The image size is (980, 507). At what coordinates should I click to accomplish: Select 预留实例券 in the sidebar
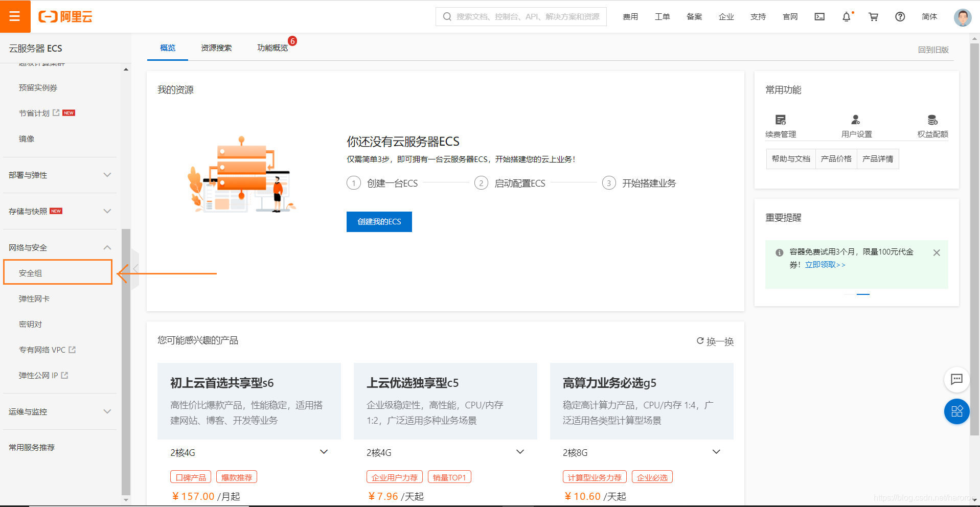[x=38, y=87]
